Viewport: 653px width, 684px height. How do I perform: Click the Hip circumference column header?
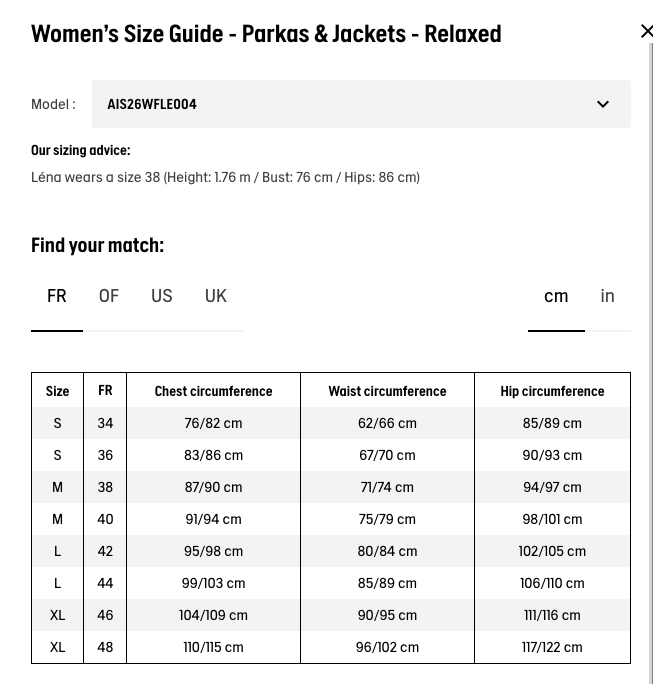pos(552,391)
